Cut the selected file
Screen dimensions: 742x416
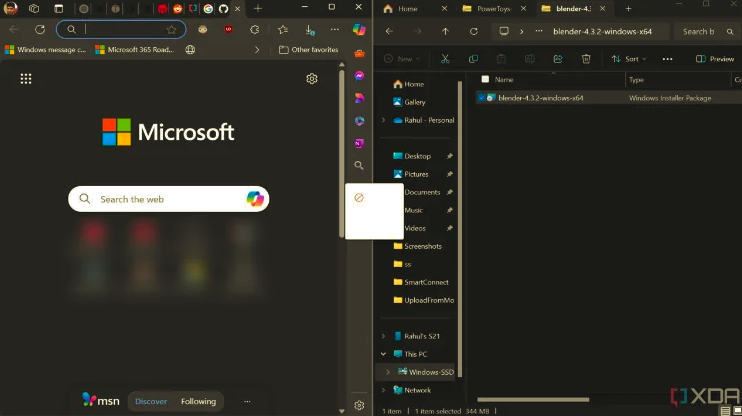[445, 59]
